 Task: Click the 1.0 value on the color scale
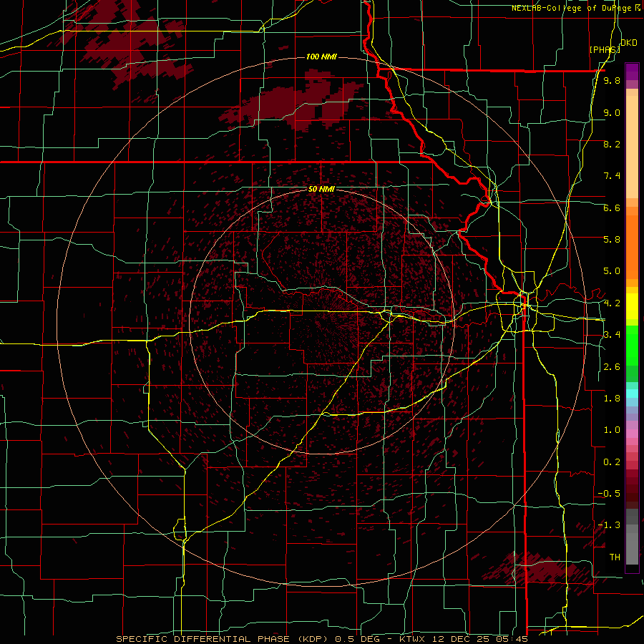coord(612,430)
